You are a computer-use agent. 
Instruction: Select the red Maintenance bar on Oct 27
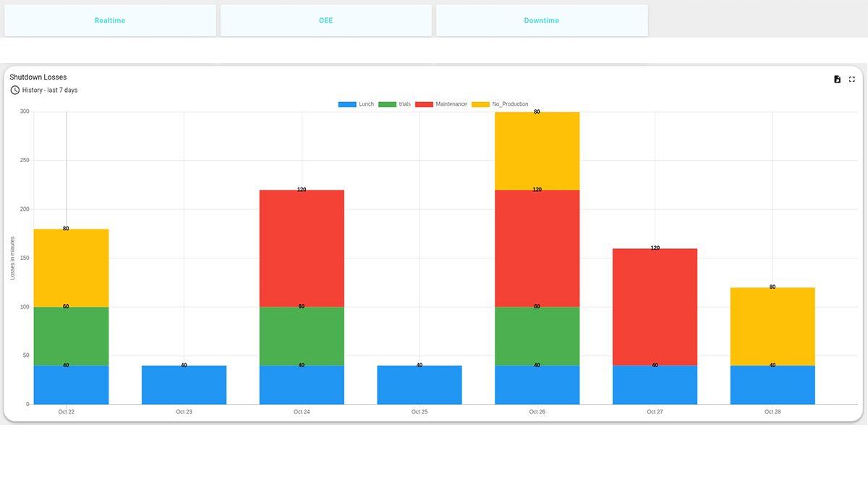[655, 307]
